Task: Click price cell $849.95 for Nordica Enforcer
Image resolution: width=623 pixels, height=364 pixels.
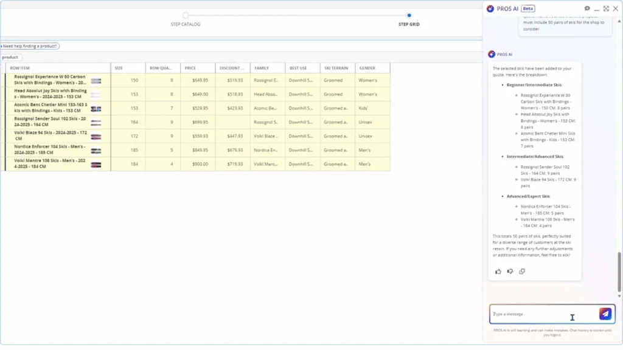Action: coord(198,150)
